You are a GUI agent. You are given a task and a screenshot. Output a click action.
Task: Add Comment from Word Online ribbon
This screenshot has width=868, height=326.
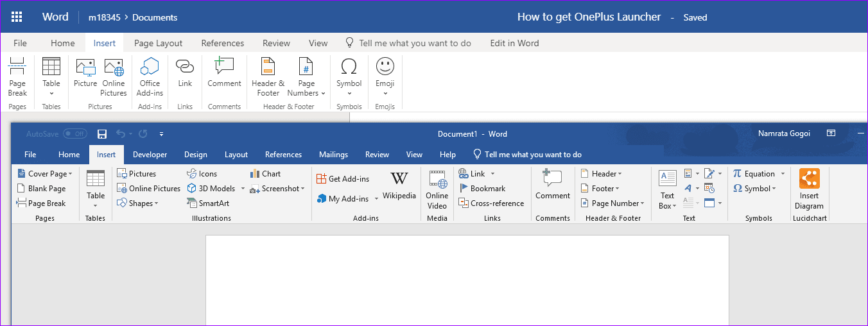click(x=224, y=73)
